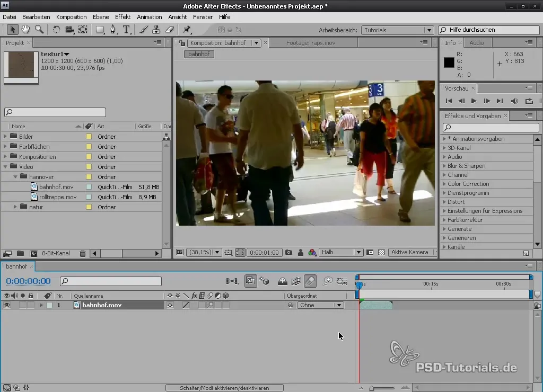Select the Text tool
This screenshot has height=392, width=543.
126,30
